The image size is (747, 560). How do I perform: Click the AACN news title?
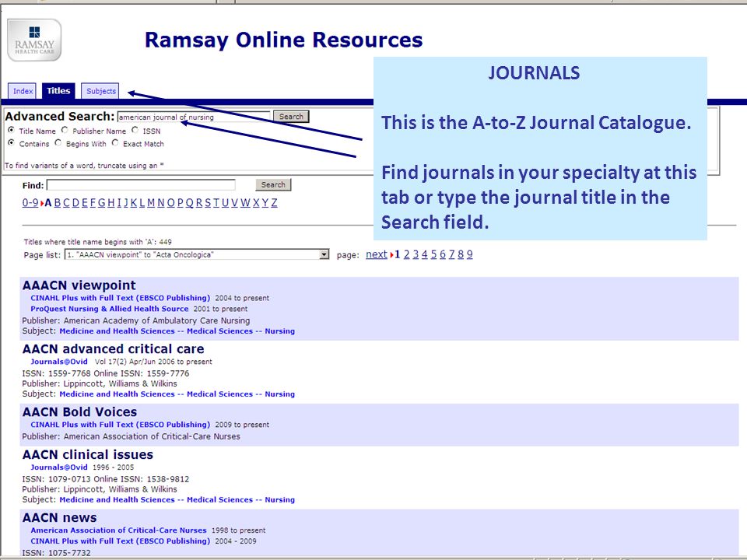coord(60,518)
